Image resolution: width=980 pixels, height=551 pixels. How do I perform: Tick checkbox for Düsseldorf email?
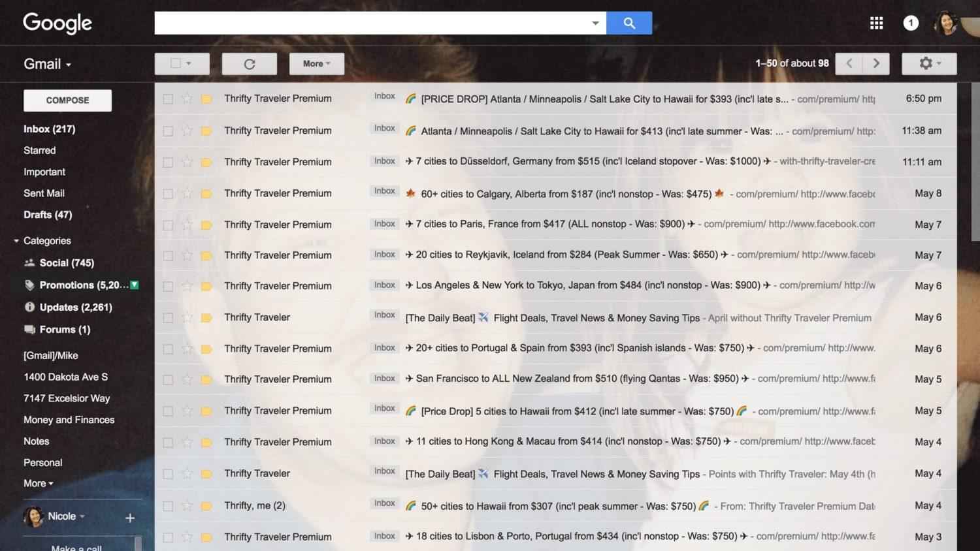[x=168, y=162]
